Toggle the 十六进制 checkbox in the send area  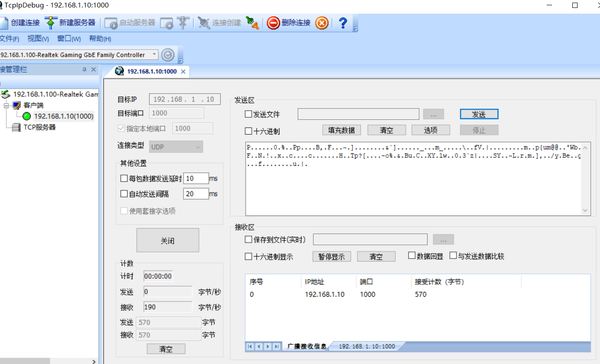[248, 131]
